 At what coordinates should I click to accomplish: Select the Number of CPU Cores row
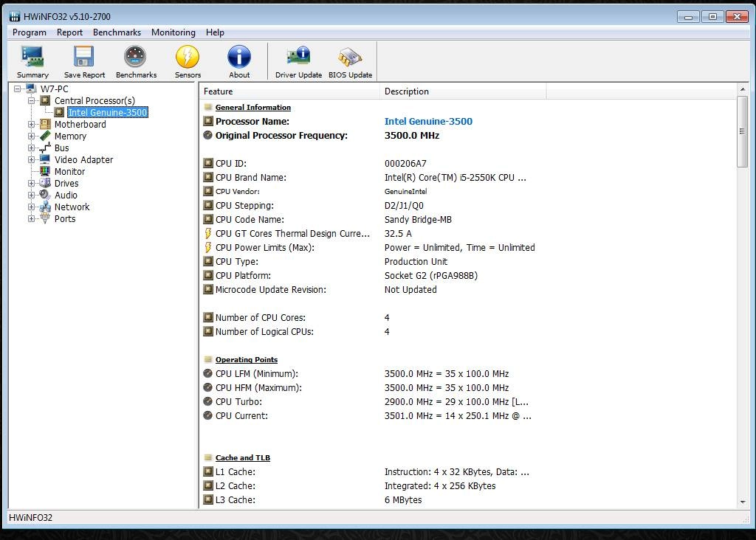tap(467, 317)
